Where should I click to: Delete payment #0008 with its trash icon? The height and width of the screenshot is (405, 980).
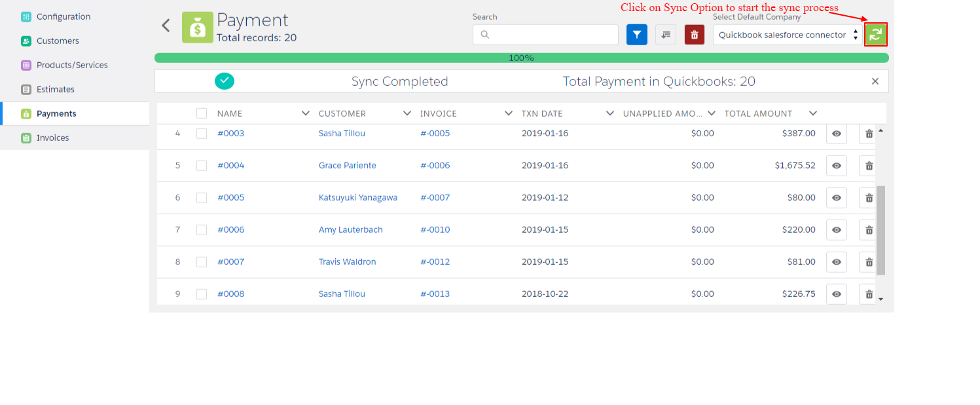pos(867,294)
